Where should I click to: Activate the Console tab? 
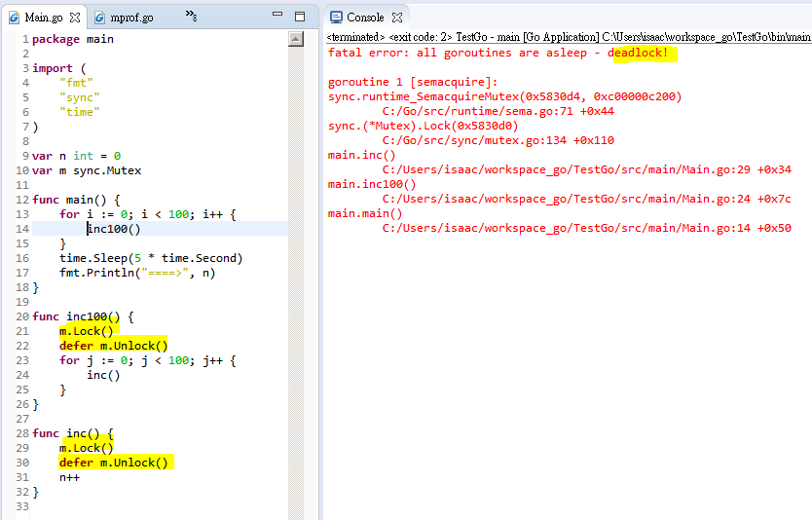pyautogui.click(x=365, y=18)
